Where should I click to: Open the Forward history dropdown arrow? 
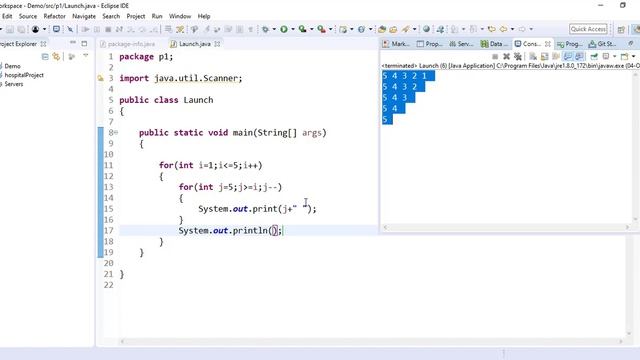point(531,29)
